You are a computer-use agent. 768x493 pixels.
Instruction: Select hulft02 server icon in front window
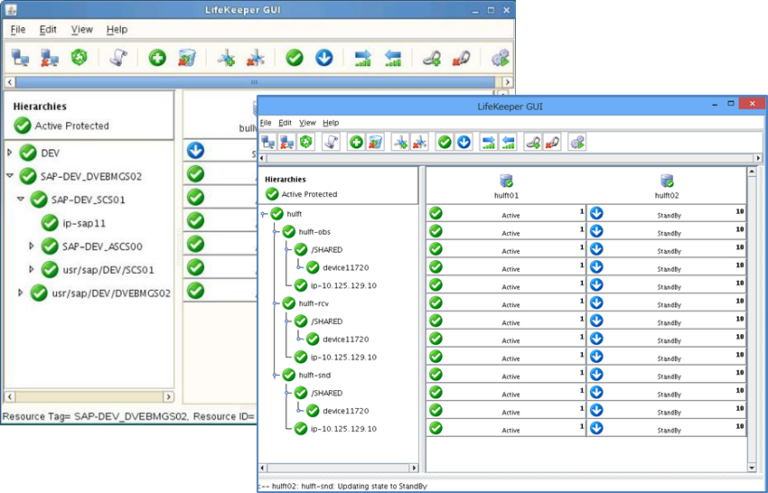pos(667,182)
